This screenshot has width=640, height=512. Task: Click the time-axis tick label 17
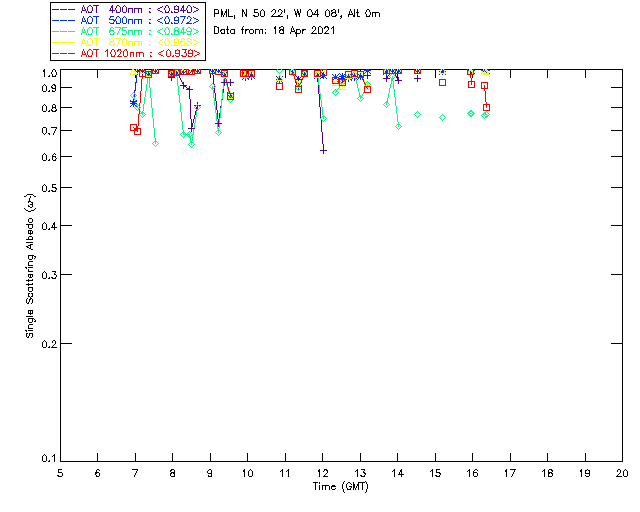[510, 473]
